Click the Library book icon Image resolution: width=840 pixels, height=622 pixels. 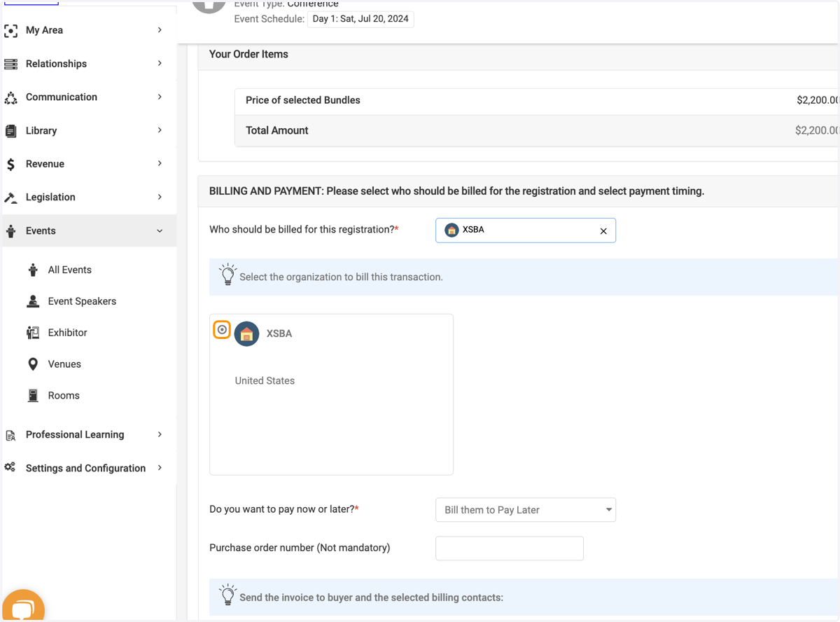[x=10, y=131]
